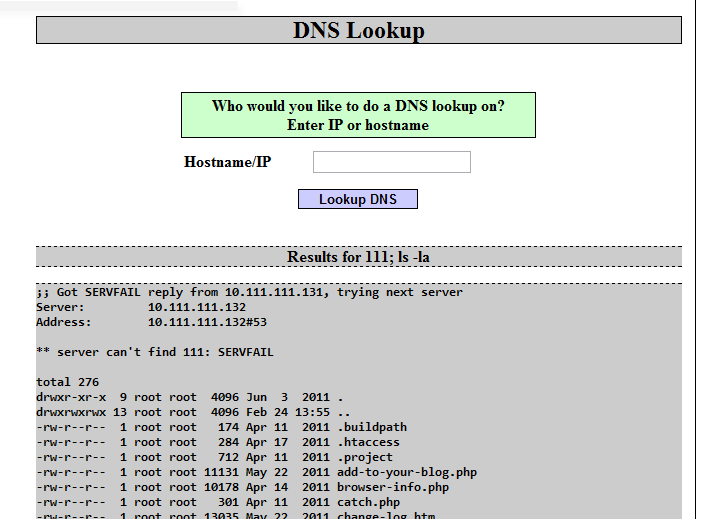
Task: Click the .htaccess file row
Action: point(218,442)
